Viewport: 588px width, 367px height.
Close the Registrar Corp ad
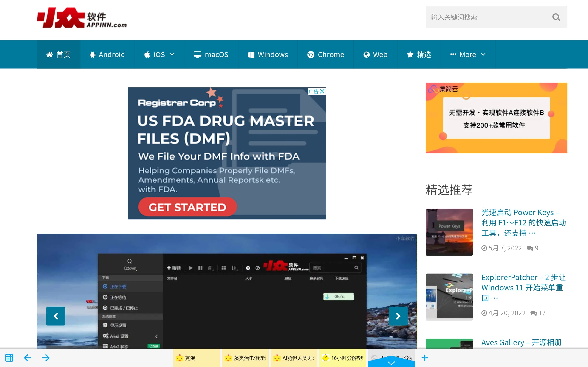(x=322, y=91)
